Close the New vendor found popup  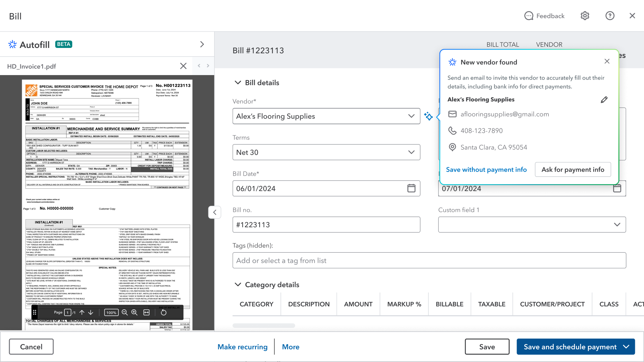click(x=607, y=61)
